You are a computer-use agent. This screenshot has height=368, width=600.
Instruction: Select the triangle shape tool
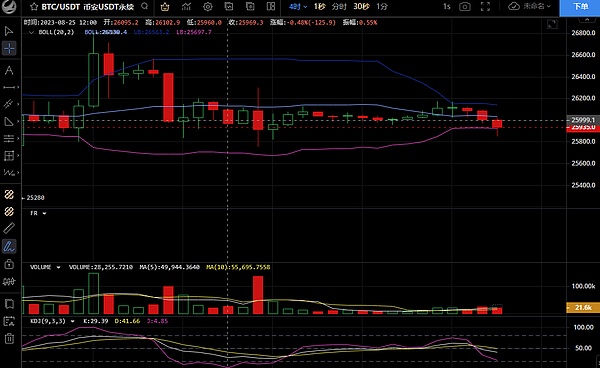[x=8, y=122]
